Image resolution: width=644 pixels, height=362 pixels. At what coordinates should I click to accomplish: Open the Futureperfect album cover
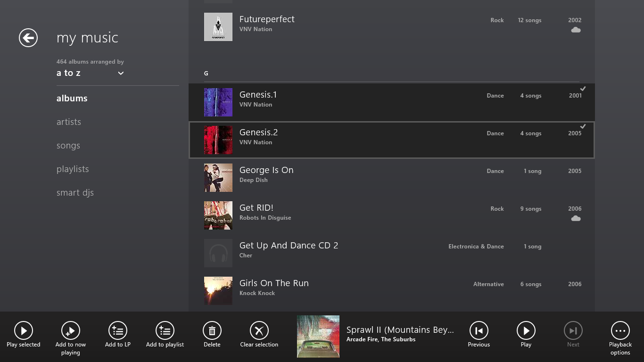(x=218, y=27)
